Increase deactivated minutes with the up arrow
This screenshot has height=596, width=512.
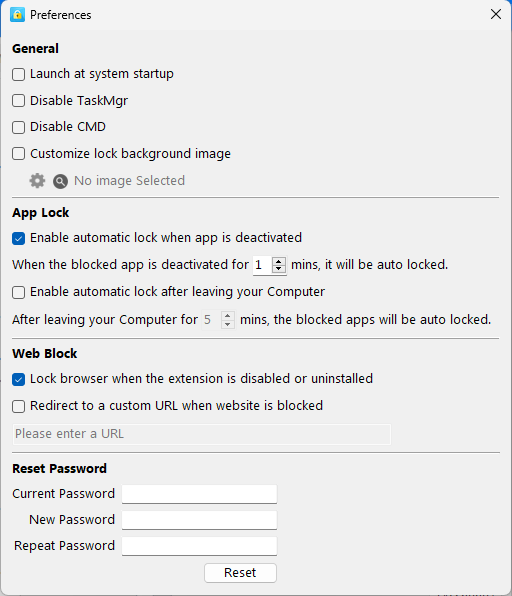click(279, 261)
